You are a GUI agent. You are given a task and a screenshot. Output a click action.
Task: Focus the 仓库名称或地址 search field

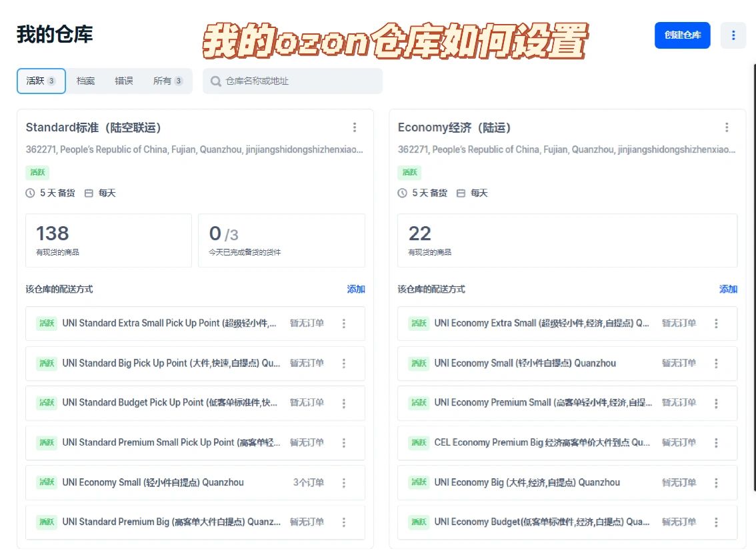click(293, 81)
